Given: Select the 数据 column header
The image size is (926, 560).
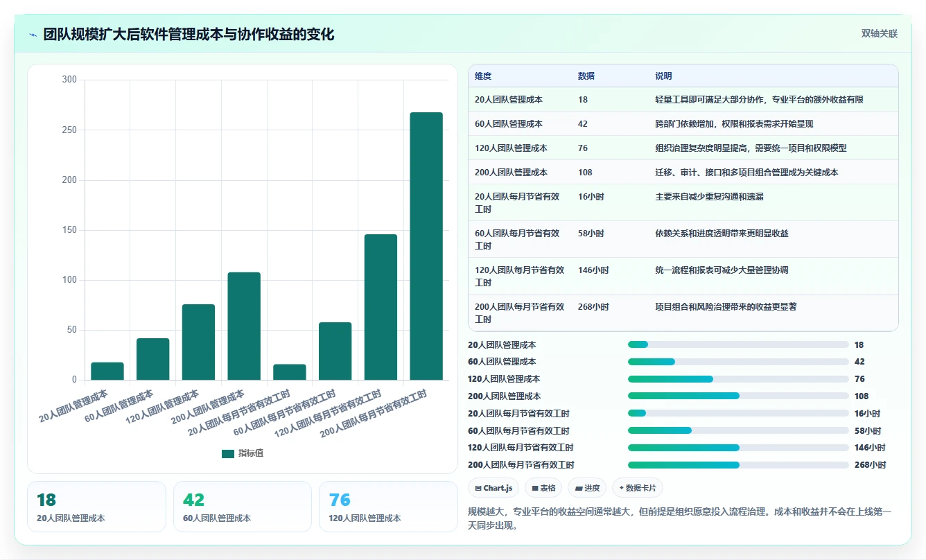Looking at the screenshot, I should point(586,76).
